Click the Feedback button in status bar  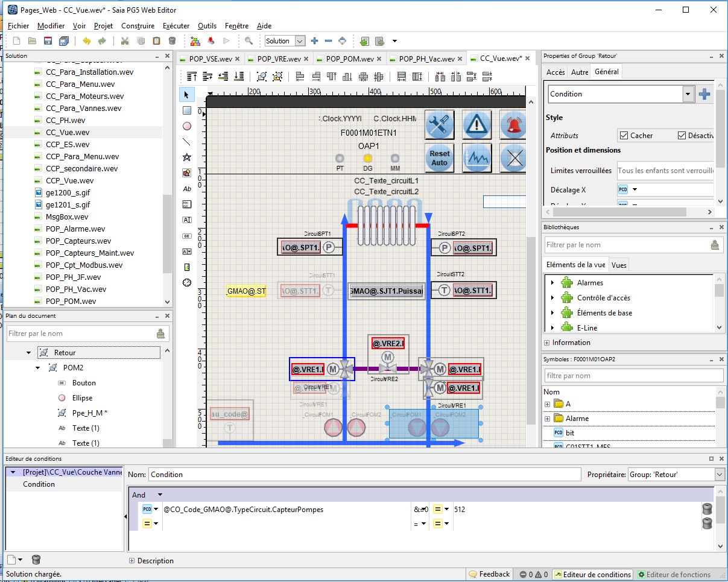(489, 574)
